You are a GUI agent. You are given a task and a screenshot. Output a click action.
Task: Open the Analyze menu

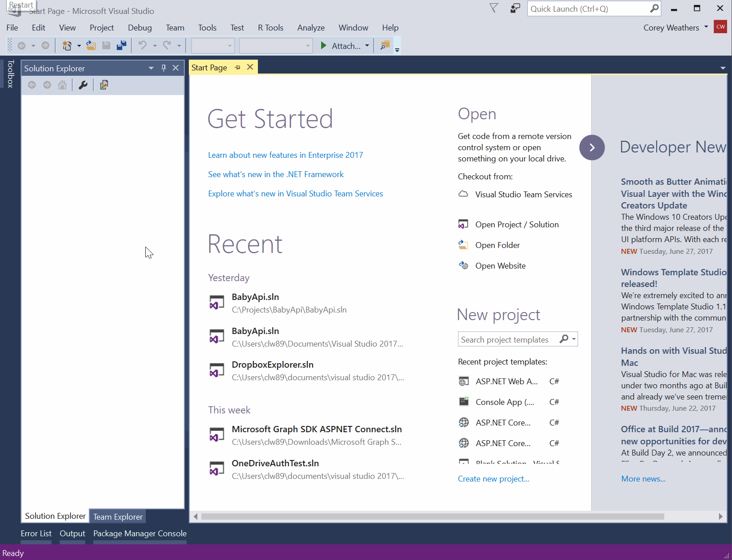[311, 28]
